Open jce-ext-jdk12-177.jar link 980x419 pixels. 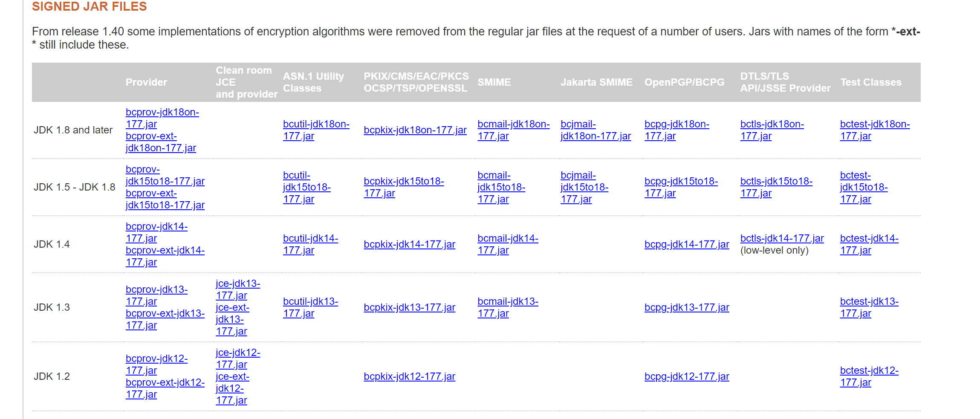click(232, 388)
